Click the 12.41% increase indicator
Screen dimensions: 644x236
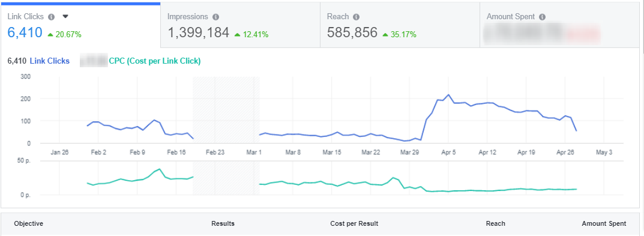click(x=251, y=35)
